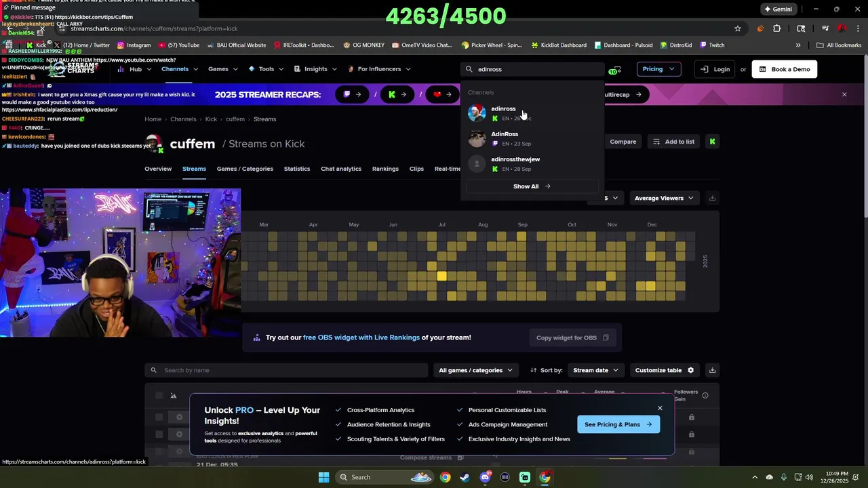This screenshot has height=488, width=868.
Task: Open the Windows Start menu
Action: (323, 477)
